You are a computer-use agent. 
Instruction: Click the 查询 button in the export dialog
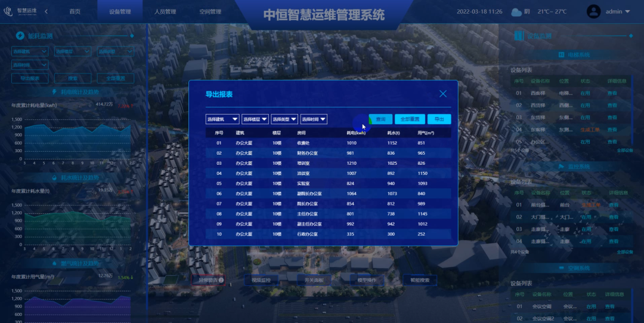(380, 119)
